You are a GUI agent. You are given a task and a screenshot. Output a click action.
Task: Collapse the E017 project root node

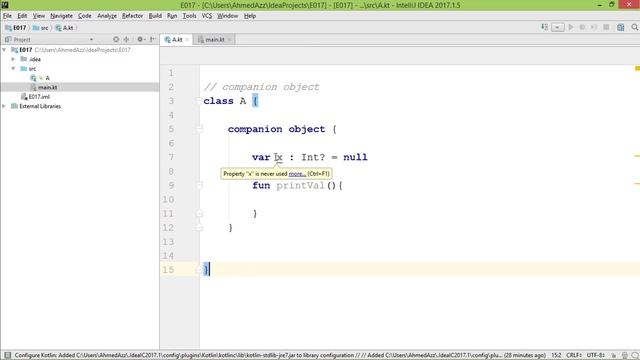pyautogui.click(x=4, y=50)
